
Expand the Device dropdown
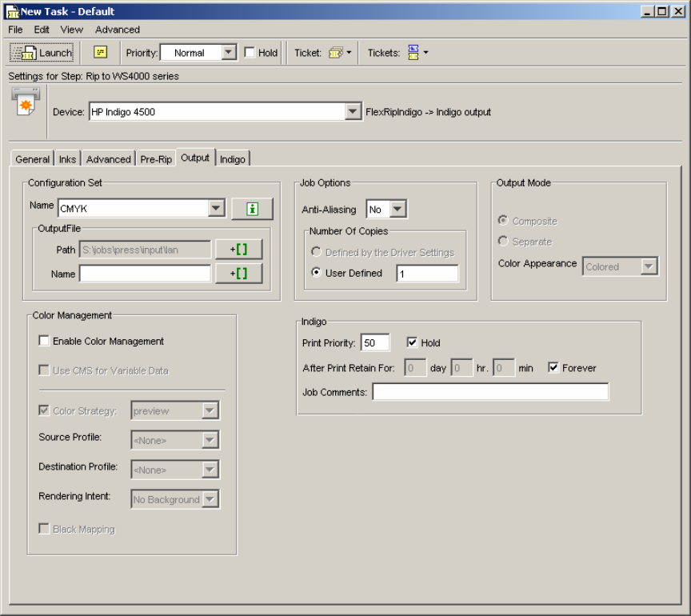pyautogui.click(x=353, y=112)
